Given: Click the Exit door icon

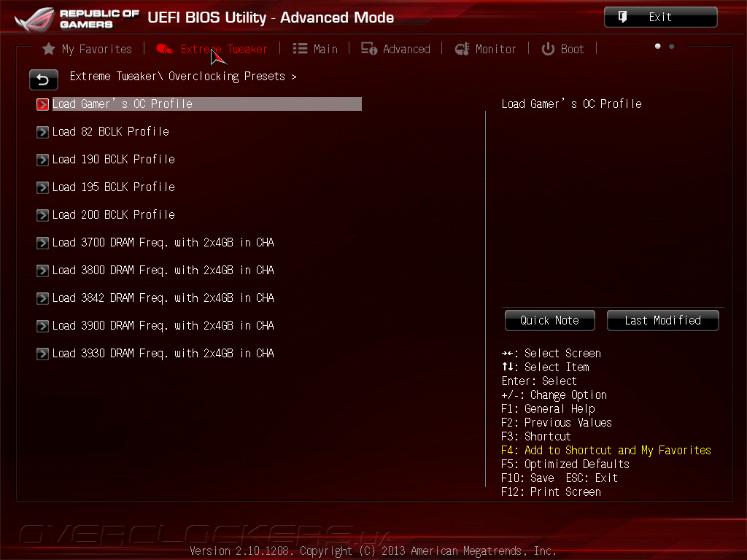Looking at the screenshot, I should tap(622, 17).
